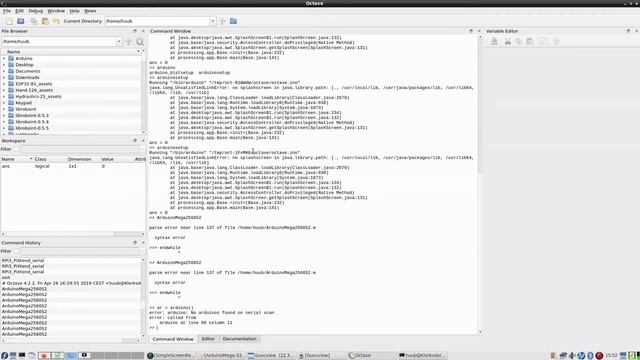Image resolution: width=640 pixels, height=360 pixels.
Task: Open SimpleScreenRecorder taskbar button
Action: (171, 356)
